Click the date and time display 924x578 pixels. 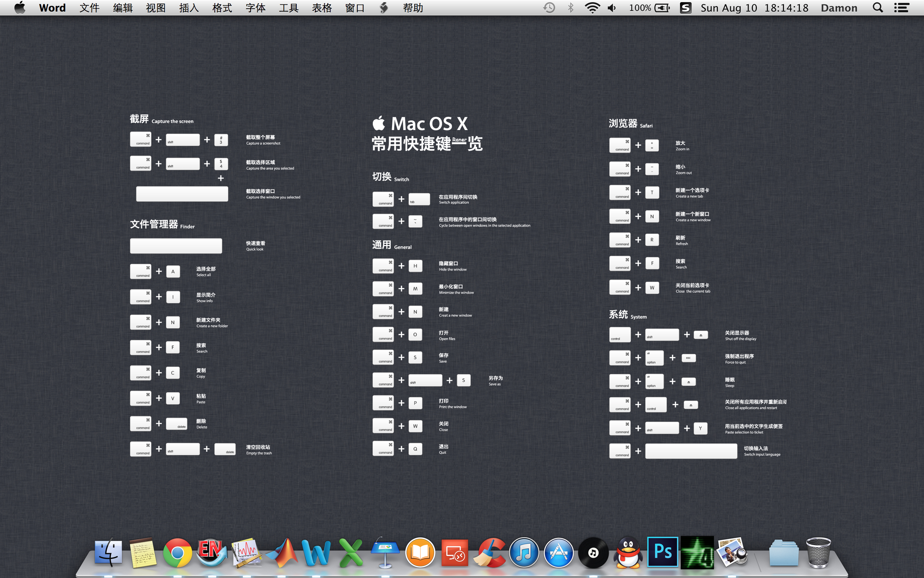(x=754, y=8)
